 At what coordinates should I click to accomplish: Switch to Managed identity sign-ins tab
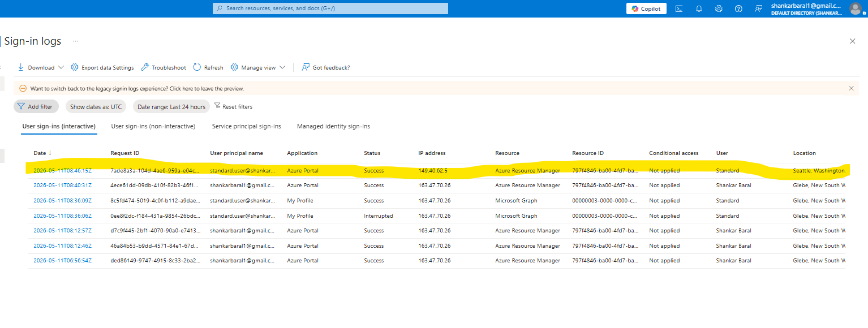pyautogui.click(x=333, y=126)
